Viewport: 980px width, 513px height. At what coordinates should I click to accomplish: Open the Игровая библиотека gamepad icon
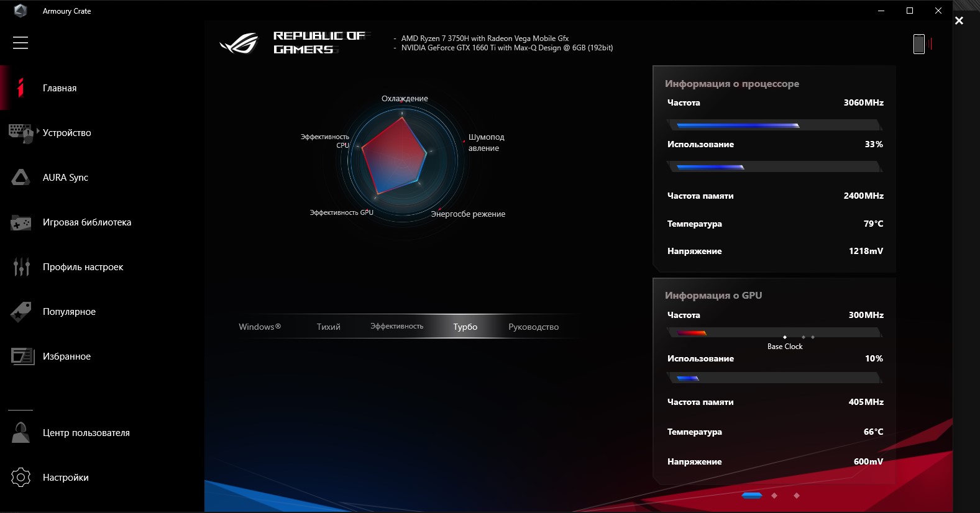point(21,222)
